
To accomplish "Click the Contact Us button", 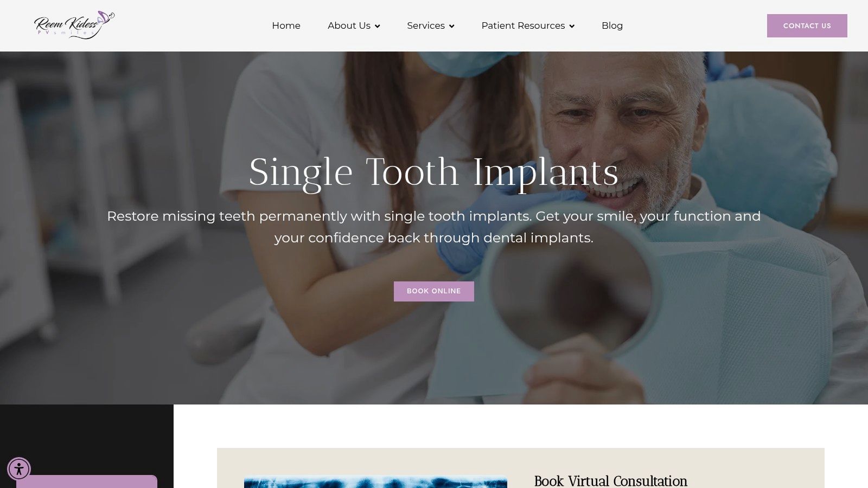I will coord(807,25).
